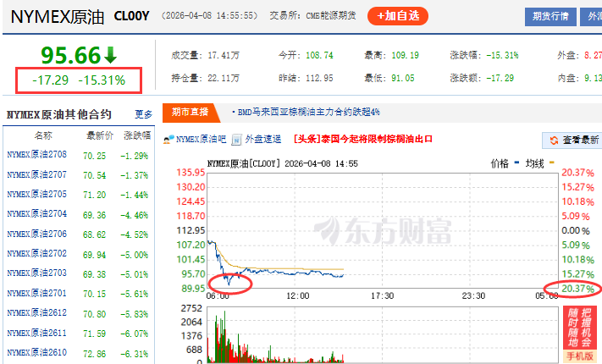The height and width of the screenshot is (364, 602).
Task: Select contract NYMEX原油2707
Action: (x=37, y=174)
